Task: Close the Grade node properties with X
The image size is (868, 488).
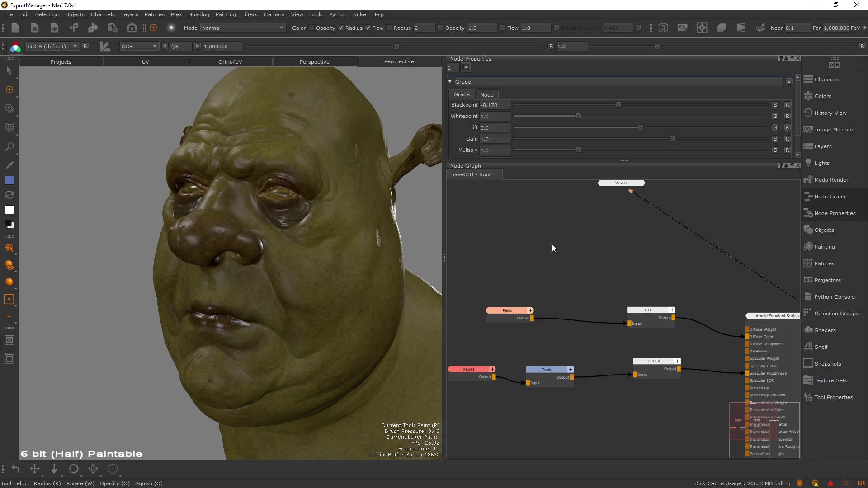Action: tap(789, 82)
